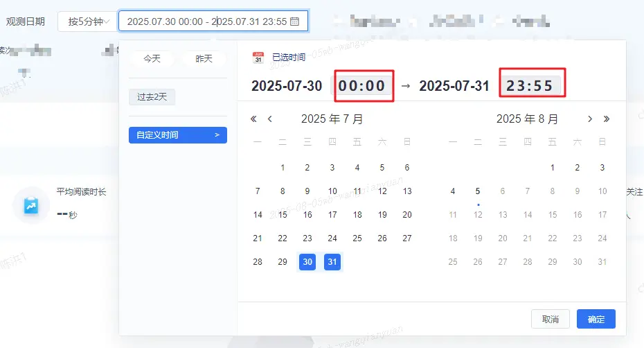The image size is (644, 348).
Task: Click the date range input field
Action: (x=213, y=21)
